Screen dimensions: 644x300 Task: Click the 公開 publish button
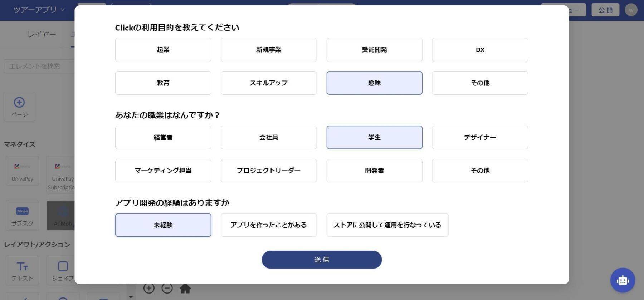[605, 10]
